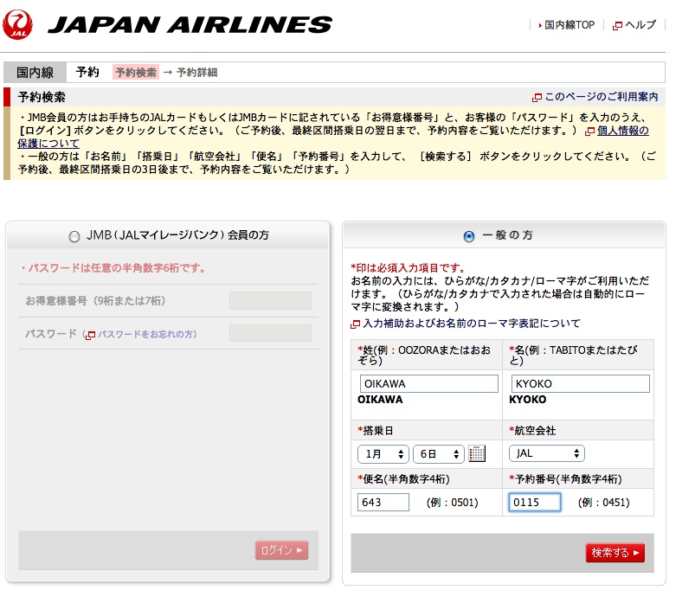
Task: Click the 国内線 tab
Action: click(35, 72)
